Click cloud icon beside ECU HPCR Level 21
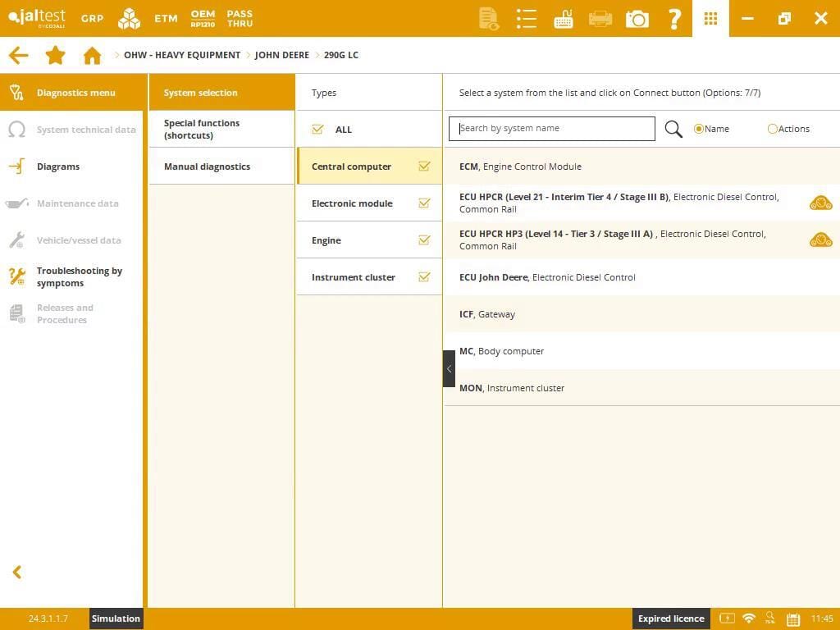This screenshot has width=840, height=630. [820, 203]
